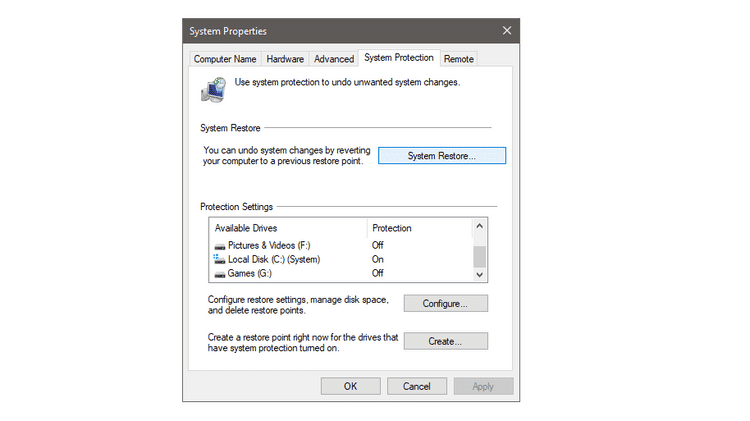Click the Local Disk (C:) drive icon

(219, 259)
